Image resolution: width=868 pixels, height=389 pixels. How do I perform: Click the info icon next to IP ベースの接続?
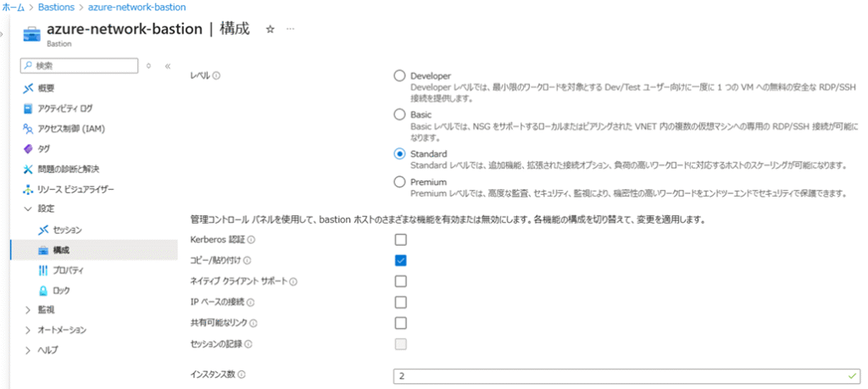(x=250, y=303)
